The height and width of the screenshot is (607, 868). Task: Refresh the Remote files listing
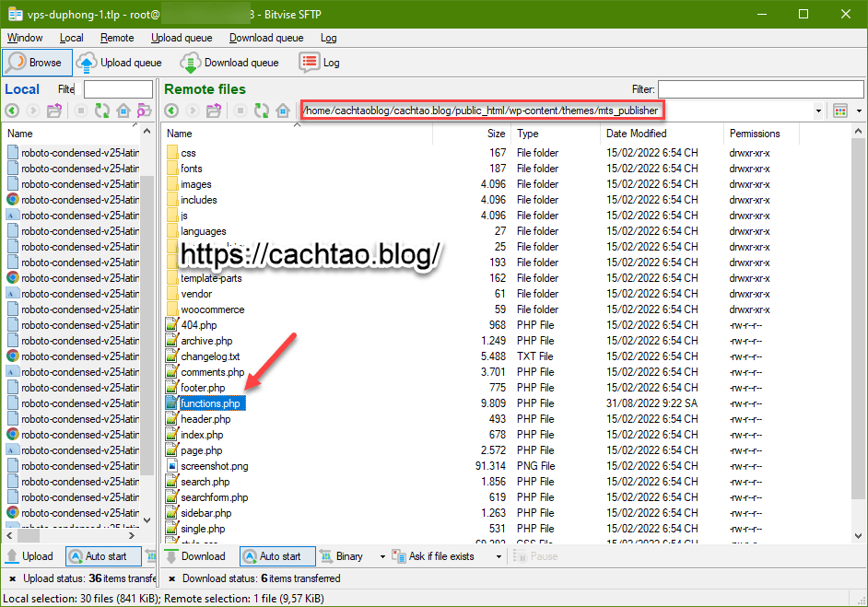pyautogui.click(x=262, y=111)
